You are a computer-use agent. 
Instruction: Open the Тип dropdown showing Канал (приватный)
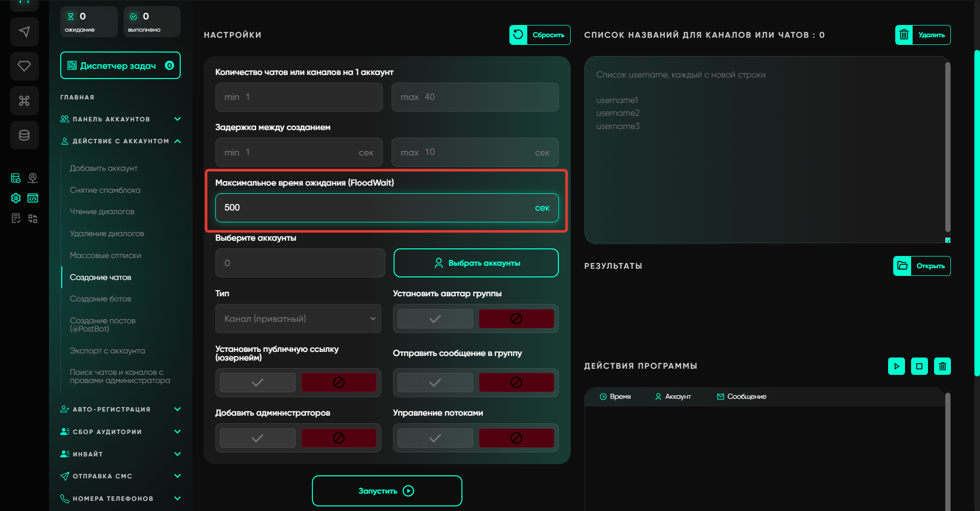click(298, 319)
